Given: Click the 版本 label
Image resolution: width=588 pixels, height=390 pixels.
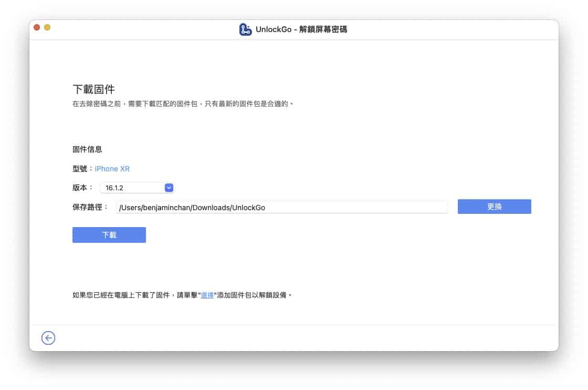Looking at the screenshot, I should click(x=82, y=188).
